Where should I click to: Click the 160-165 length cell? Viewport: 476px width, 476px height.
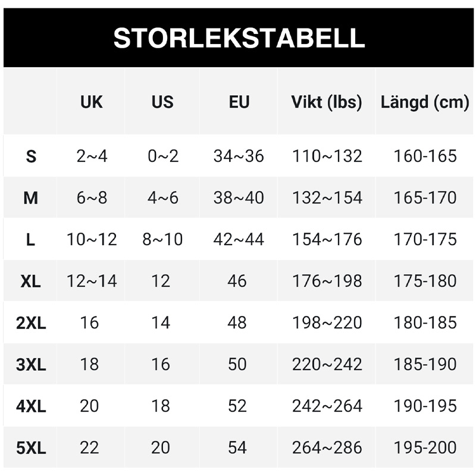(x=425, y=156)
